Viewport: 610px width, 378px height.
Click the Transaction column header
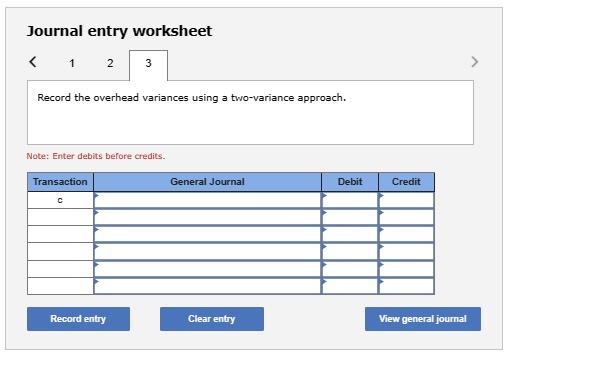pyautogui.click(x=60, y=182)
